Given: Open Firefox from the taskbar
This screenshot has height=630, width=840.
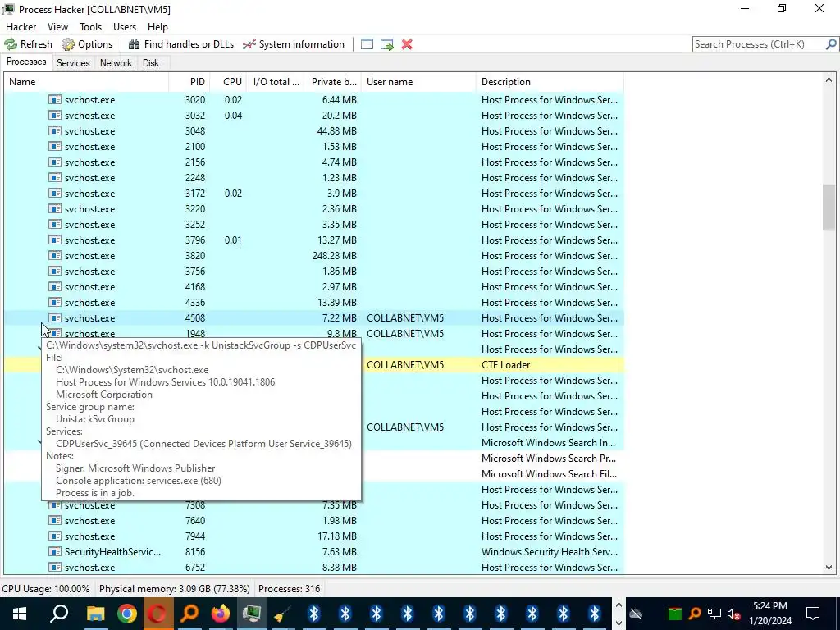Looking at the screenshot, I should [x=220, y=614].
